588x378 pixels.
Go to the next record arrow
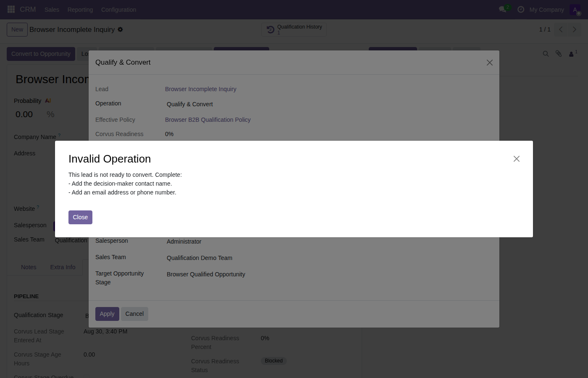(x=574, y=29)
